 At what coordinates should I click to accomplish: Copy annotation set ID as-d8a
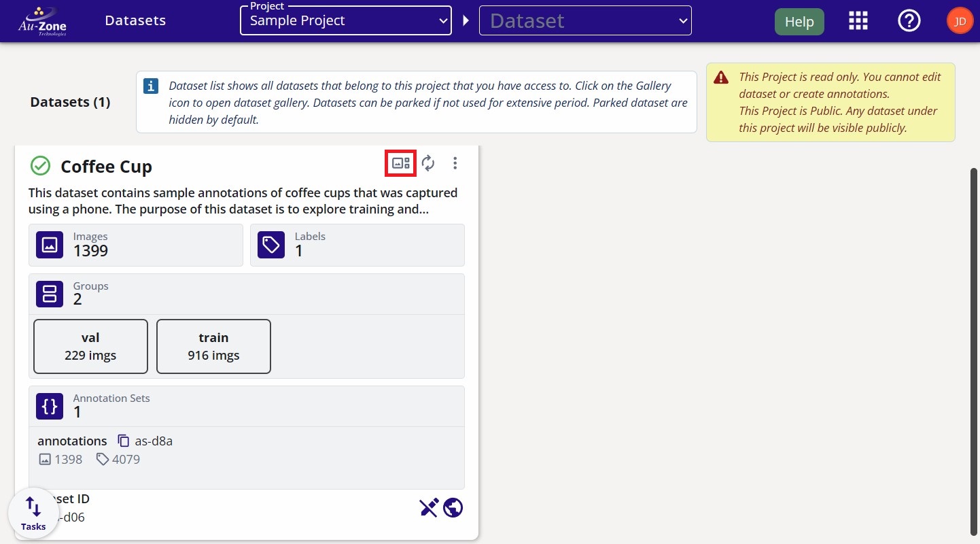coord(124,441)
